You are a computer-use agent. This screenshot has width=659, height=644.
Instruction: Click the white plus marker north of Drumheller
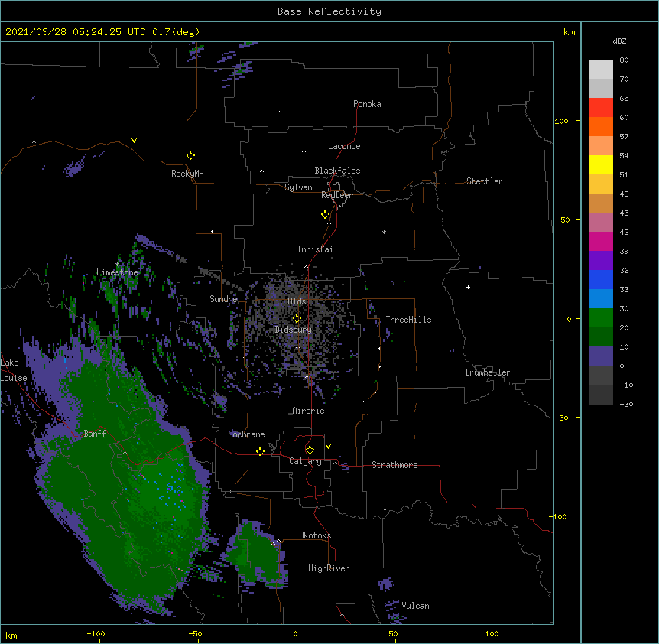(468, 287)
